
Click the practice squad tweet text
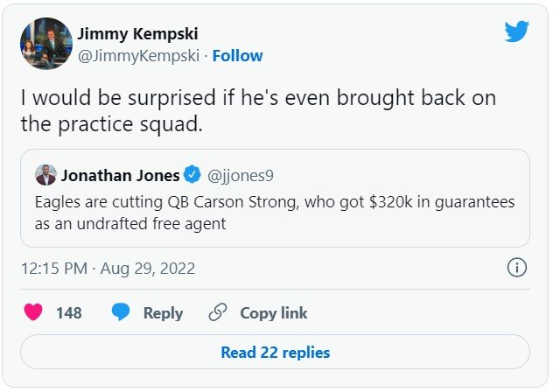[x=258, y=110]
